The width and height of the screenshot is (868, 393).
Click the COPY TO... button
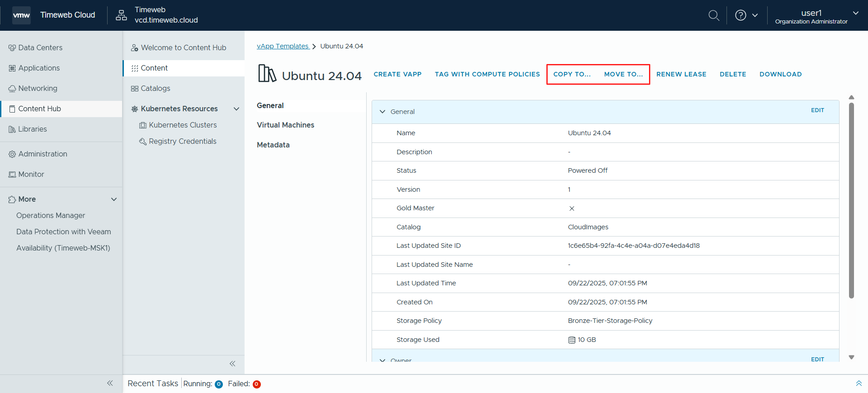572,74
